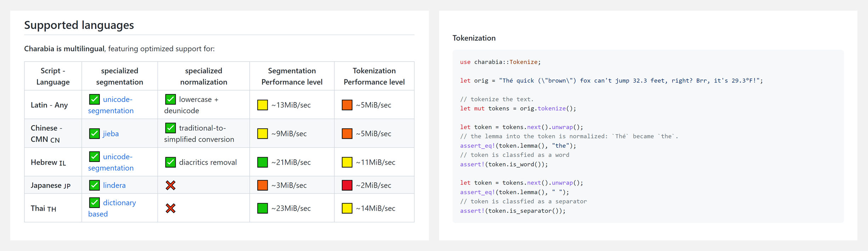Click yellow square beside ~14MiB/sec

(347, 208)
